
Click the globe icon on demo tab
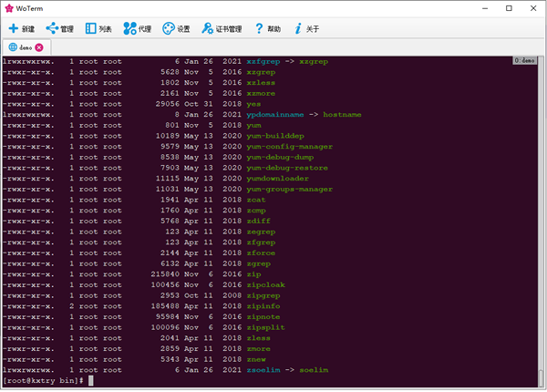tap(12, 46)
